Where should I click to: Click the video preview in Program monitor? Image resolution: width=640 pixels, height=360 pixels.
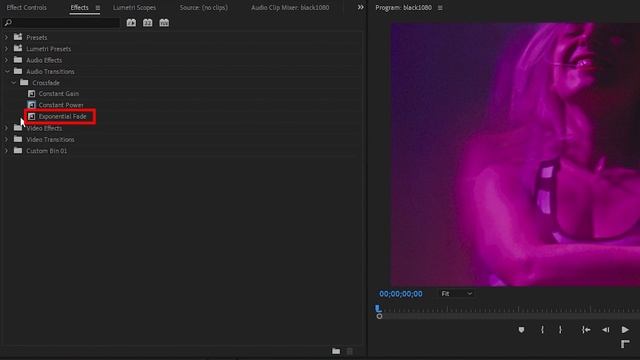coord(515,154)
